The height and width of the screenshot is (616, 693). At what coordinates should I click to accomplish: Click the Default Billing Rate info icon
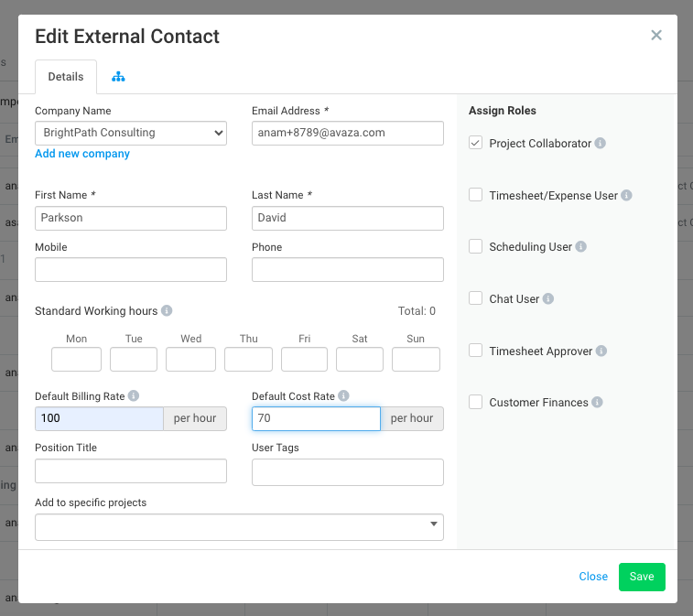[x=134, y=395]
